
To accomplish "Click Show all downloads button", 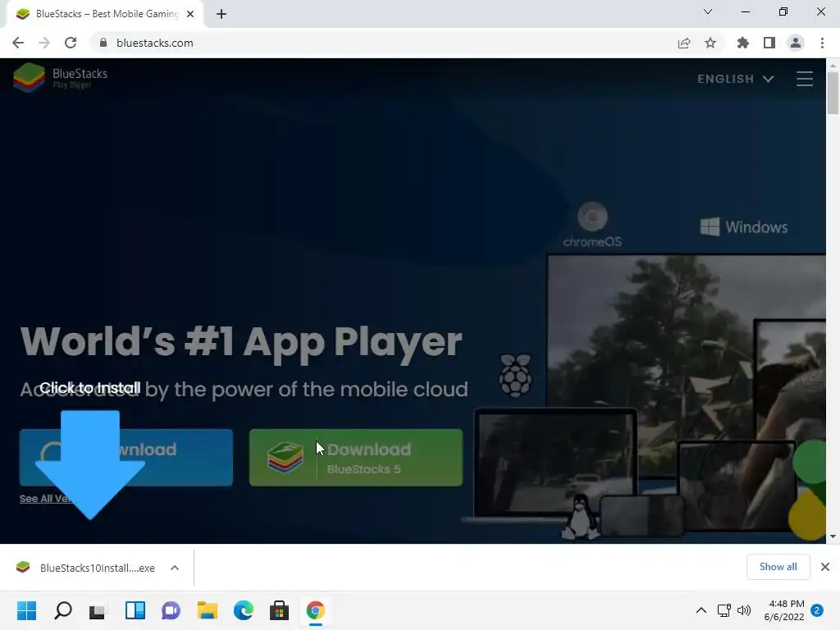I will point(778,567).
